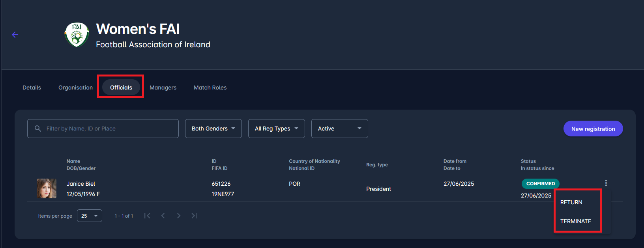The image size is (644, 248).
Task: Go to first page of results
Action: (147, 216)
